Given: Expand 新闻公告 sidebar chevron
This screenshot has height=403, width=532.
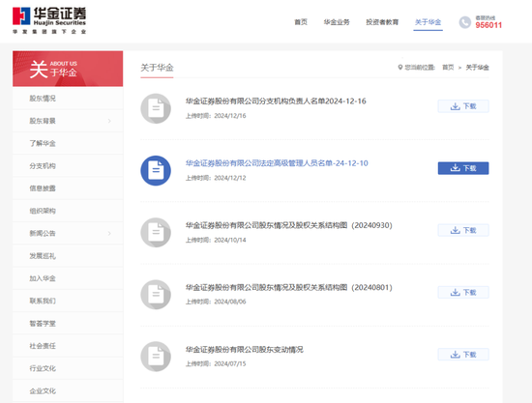Looking at the screenshot, I should coord(109,233).
